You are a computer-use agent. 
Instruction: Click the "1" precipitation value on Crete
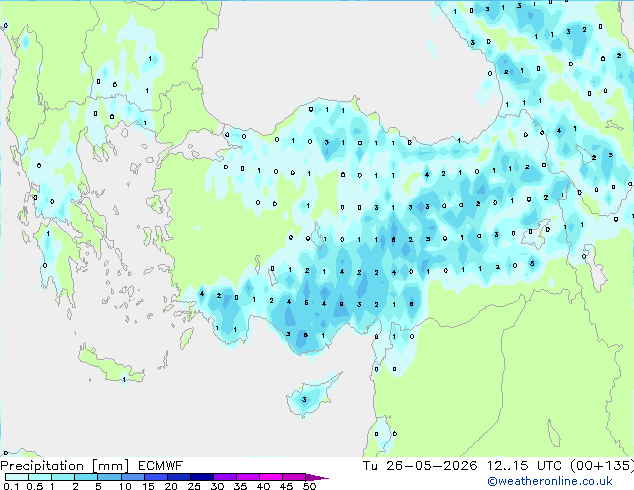pyautogui.click(x=124, y=380)
